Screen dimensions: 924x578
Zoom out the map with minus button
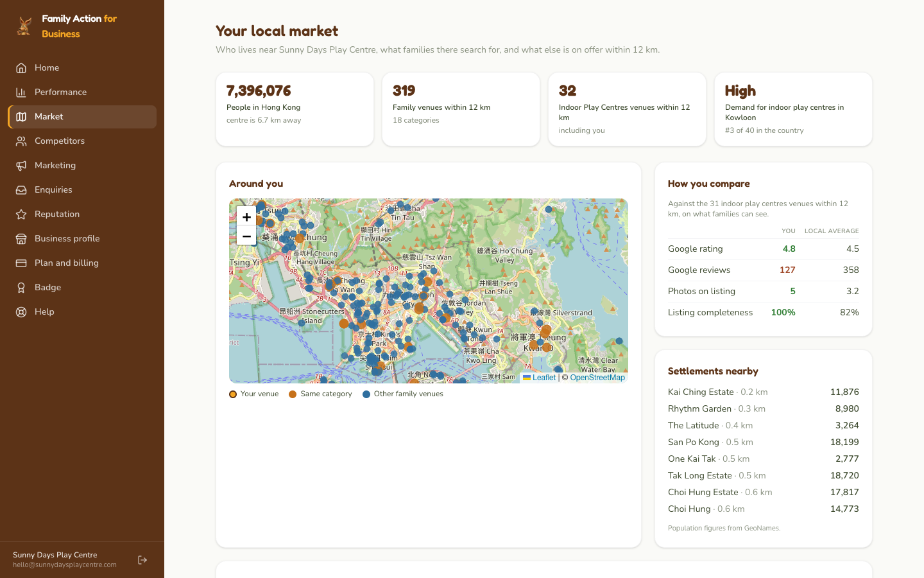246,236
